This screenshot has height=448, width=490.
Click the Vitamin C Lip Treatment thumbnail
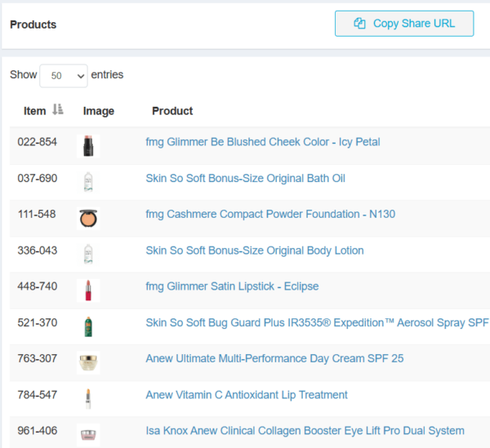[x=88, y=398]
